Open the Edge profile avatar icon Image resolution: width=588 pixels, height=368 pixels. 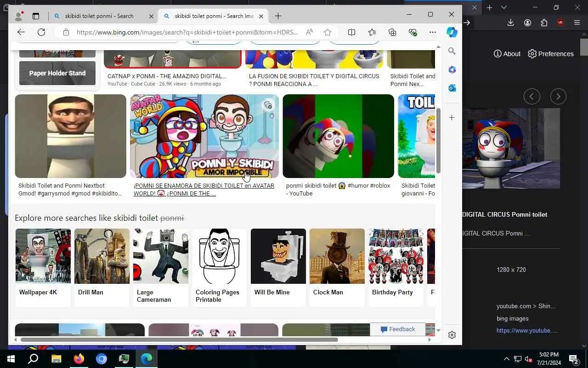(x=19, y=16)
